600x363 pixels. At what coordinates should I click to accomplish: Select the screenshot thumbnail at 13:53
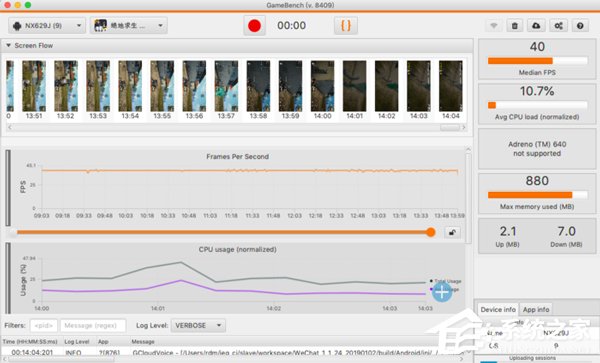tap(98, 86)
